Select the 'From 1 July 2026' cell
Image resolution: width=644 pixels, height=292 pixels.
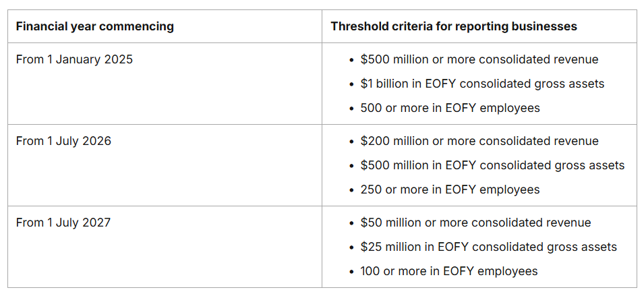(x=63, y=141)
